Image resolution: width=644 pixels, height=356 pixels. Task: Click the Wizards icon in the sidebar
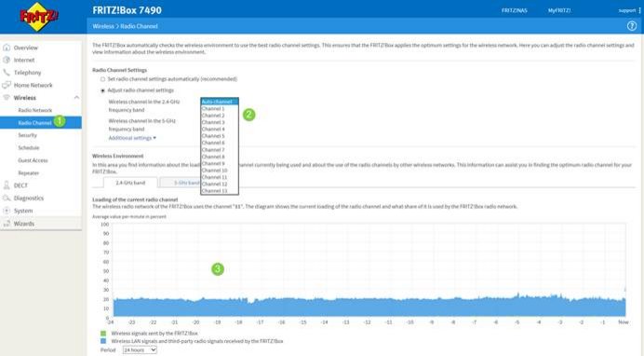pyautogui.click(x=7, y=224)
